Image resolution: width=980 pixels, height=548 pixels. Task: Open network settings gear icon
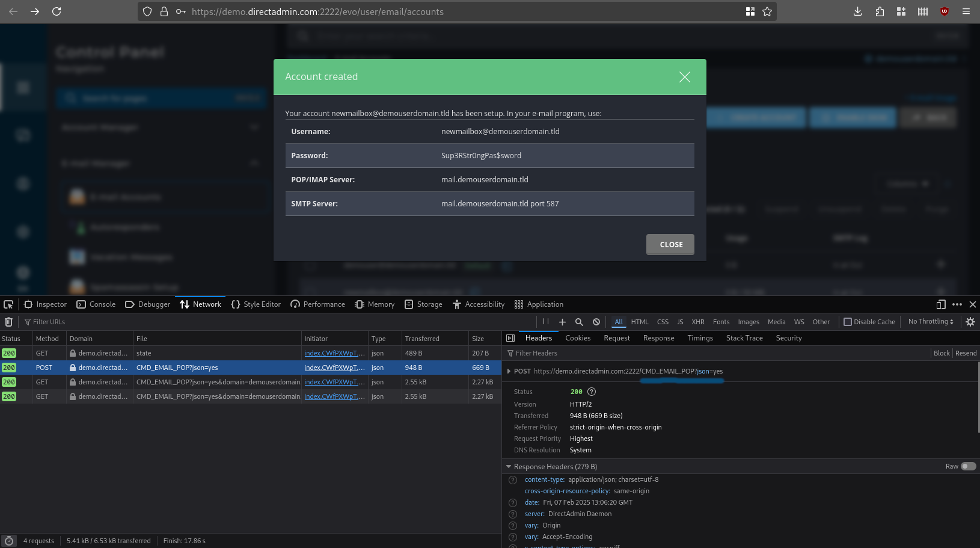click(970, 322)
